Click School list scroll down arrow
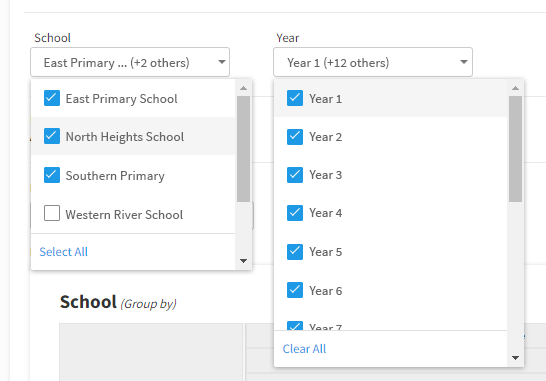The height and width of the screenshot is (381, 546). [x=243, y=261]
